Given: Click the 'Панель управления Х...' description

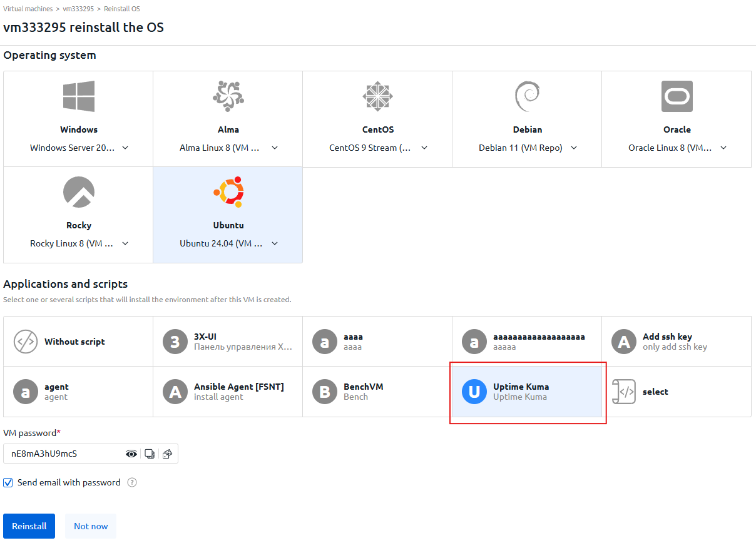Looking at the screenshot, I should [243, 347].
